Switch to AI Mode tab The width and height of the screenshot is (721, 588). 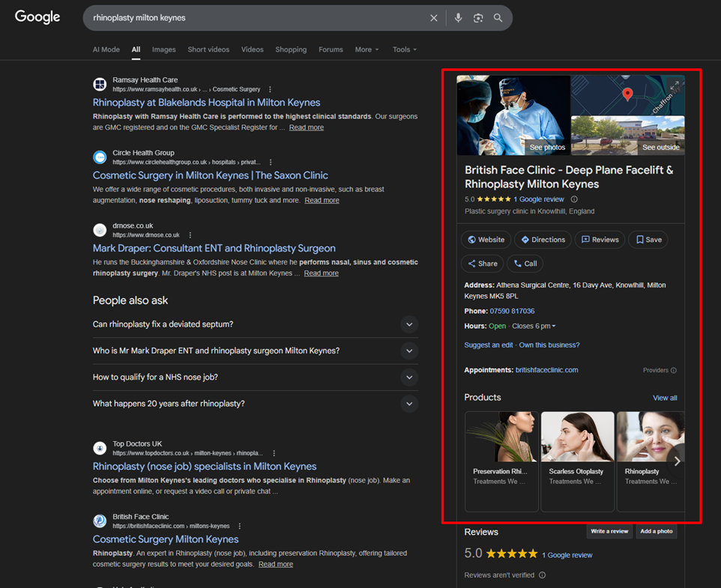(106, 49)
